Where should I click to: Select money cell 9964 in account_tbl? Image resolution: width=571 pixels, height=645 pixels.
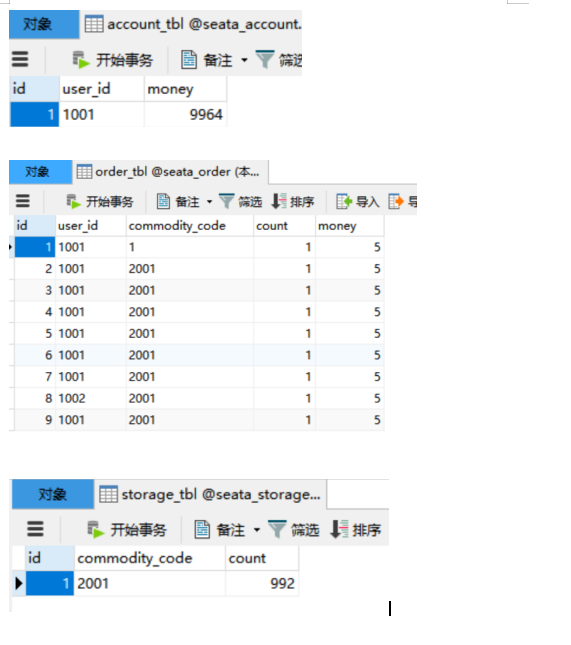[x=185, y=114]
